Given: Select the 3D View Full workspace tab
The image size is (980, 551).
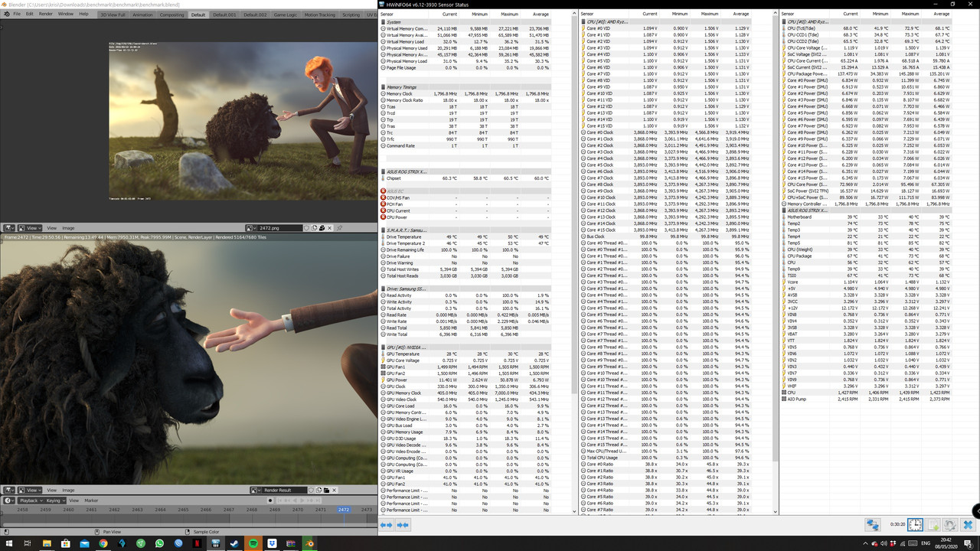Looking at the screenshot, I should pos(113,15).
